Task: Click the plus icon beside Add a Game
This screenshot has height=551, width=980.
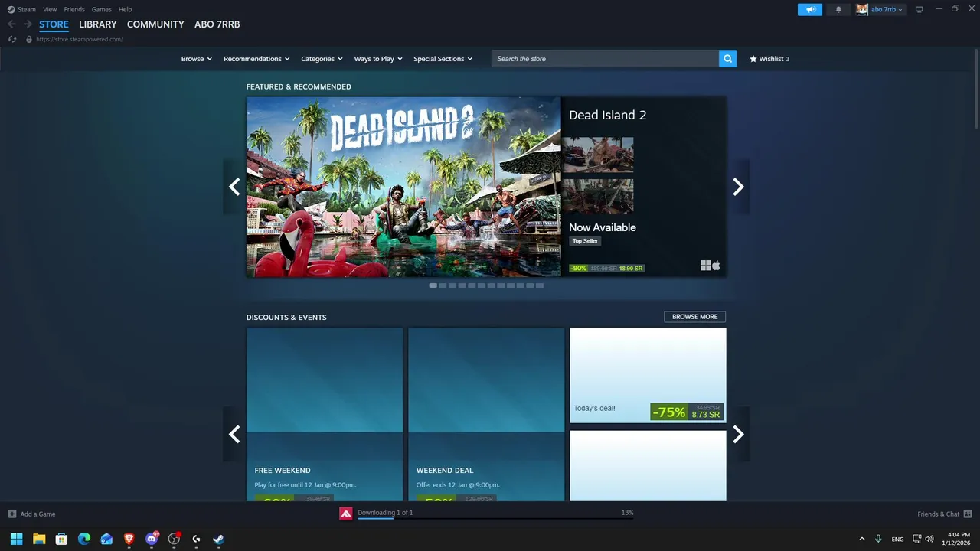Action: coord(12,514)
